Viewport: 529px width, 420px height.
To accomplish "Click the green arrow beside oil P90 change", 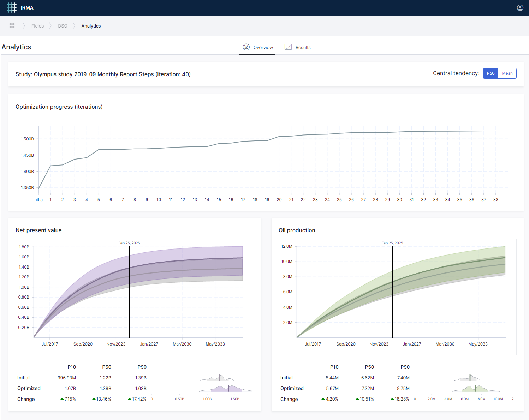I will [x=392, y=399].
